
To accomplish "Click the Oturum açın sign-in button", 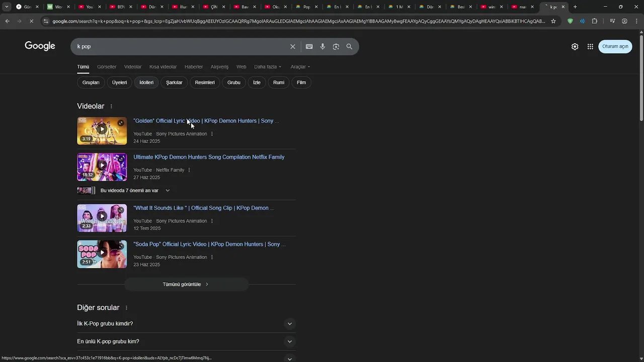I will pyautogui.click(x=615, y=46).
